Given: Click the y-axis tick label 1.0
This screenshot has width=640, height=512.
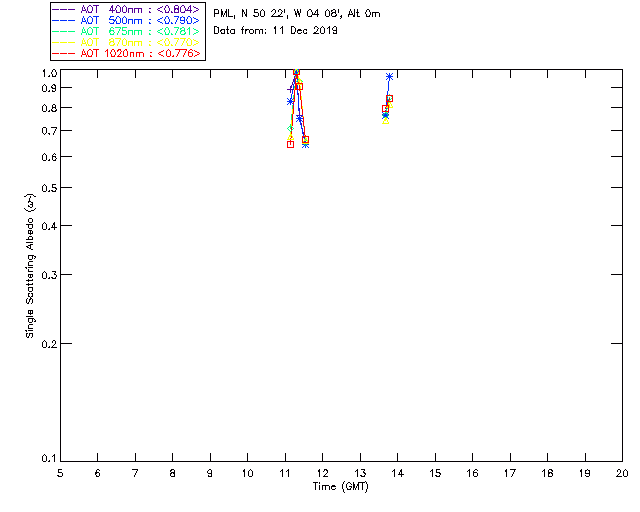Looking at the screenshot, I should pos(49,73).
